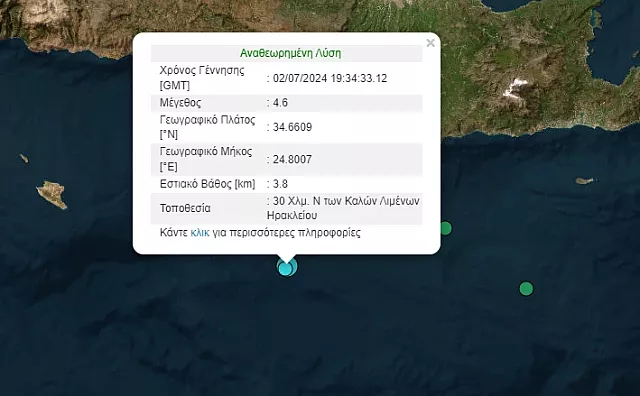Select the green marker beside the popup's right edge

[445, 228]
